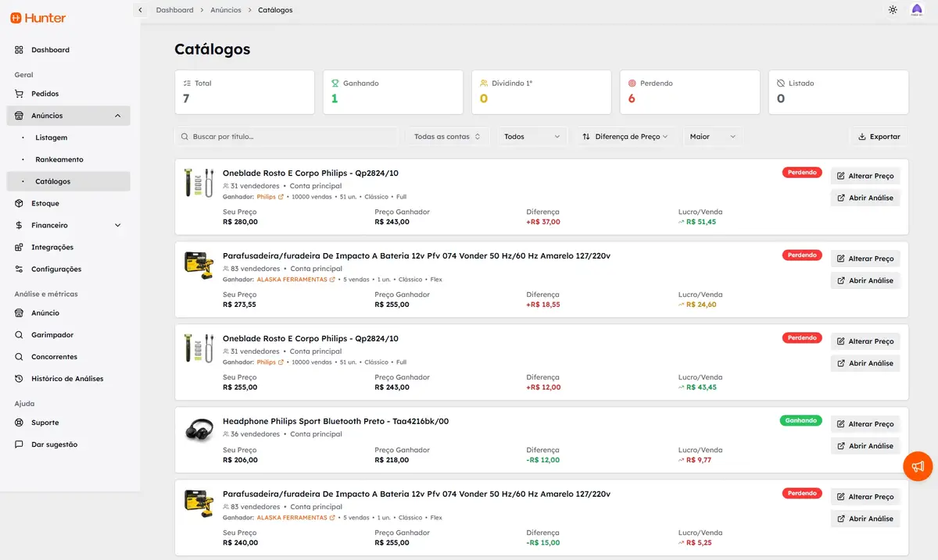Filter by the Perdendo summary card
Screen dimensions: 938x560
690,92
